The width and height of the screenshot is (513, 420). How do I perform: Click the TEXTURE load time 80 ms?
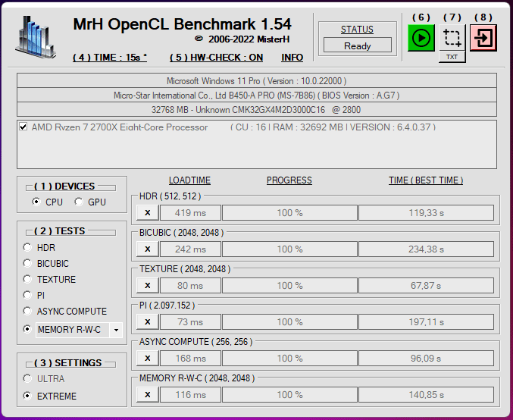[190, 286]
